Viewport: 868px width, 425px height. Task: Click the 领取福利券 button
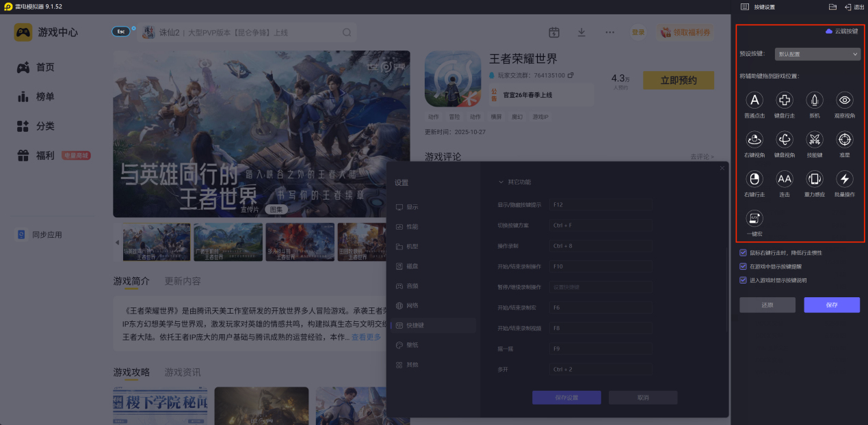686,32
